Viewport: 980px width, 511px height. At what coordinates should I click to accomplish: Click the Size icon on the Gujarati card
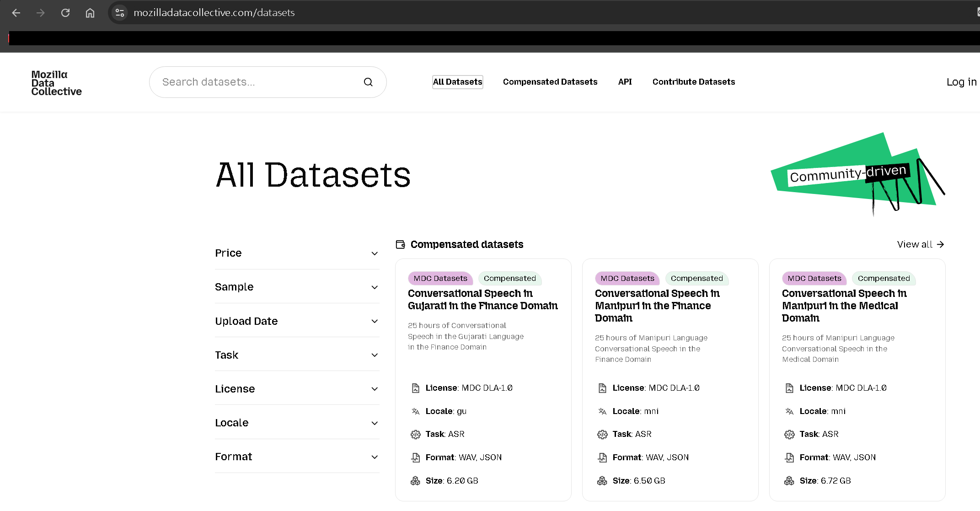[415, 481]
